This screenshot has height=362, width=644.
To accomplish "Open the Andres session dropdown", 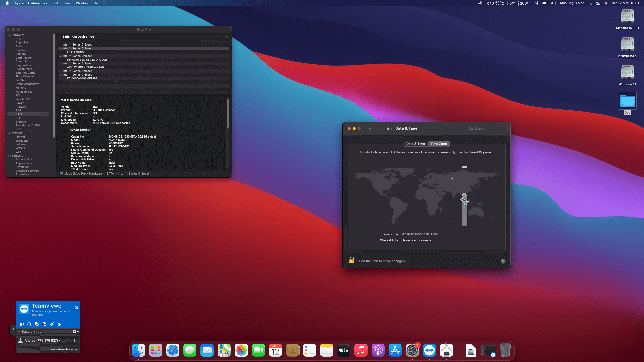I will [x=60, y=340].
